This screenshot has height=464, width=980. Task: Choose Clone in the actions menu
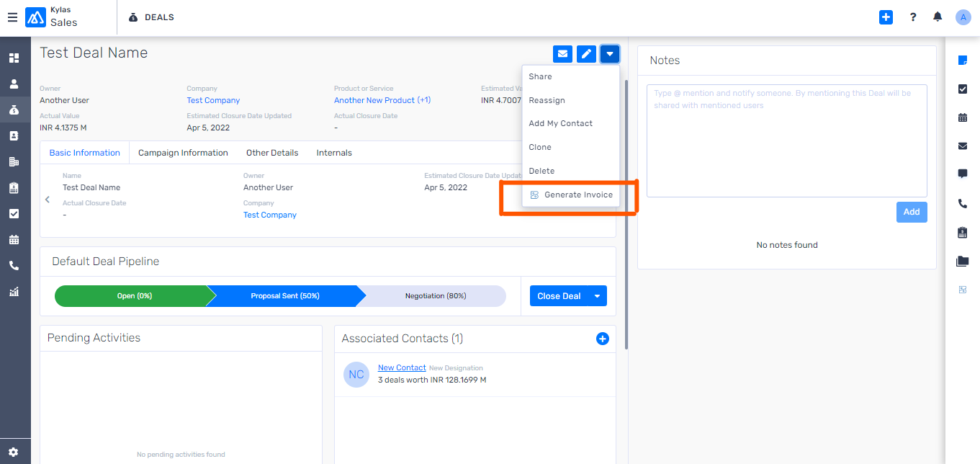point(540,147)
